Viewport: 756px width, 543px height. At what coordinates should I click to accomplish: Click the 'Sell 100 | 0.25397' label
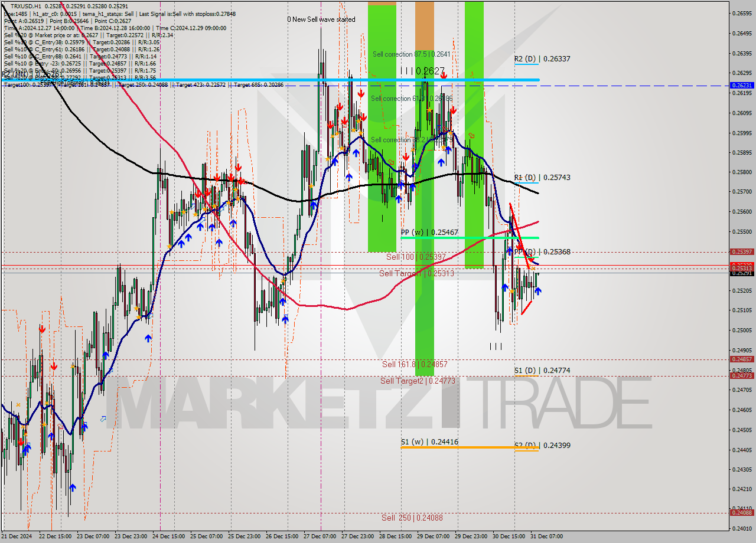[416, 257]
